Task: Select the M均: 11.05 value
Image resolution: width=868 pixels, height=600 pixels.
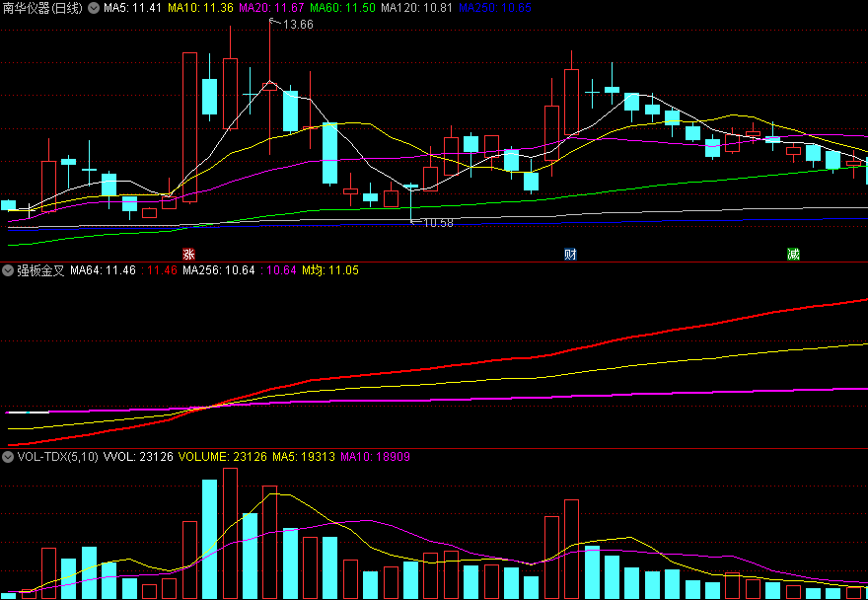Action: click(330, 271)
